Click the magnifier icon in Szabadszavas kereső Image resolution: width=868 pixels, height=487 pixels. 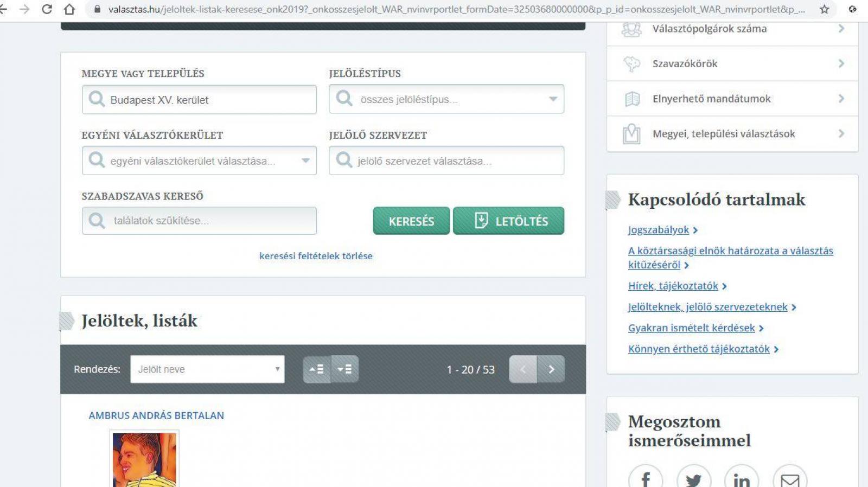click(97, 221)
